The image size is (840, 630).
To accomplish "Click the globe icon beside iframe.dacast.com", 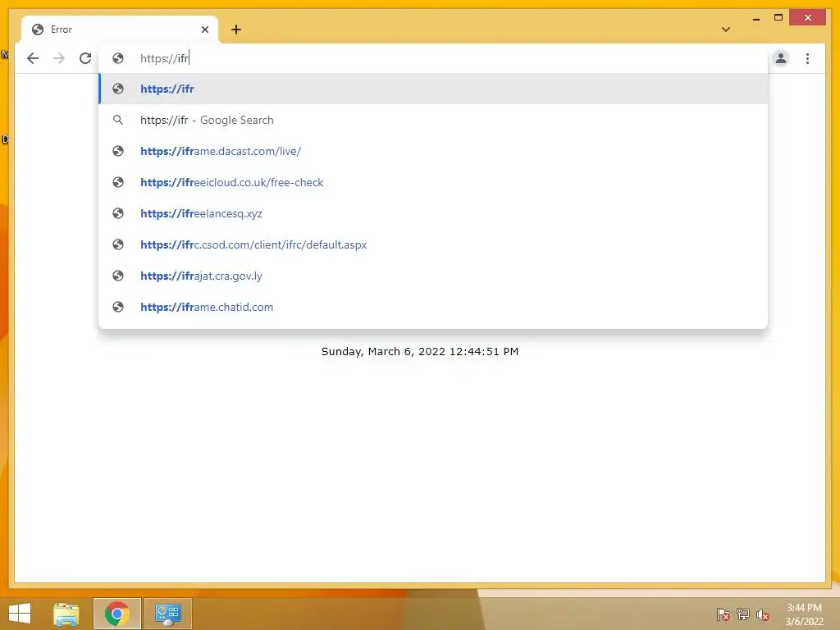I will point(118,151).
